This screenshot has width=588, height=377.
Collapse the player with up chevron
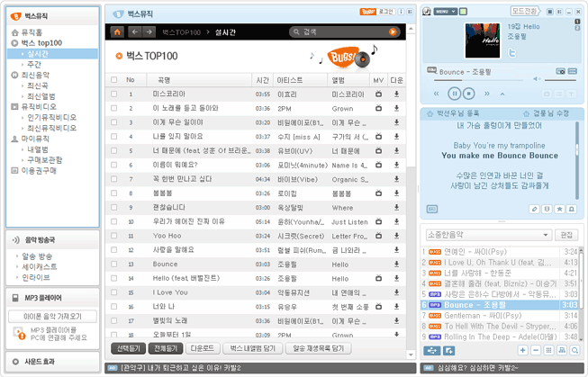[x=502, y=94]
